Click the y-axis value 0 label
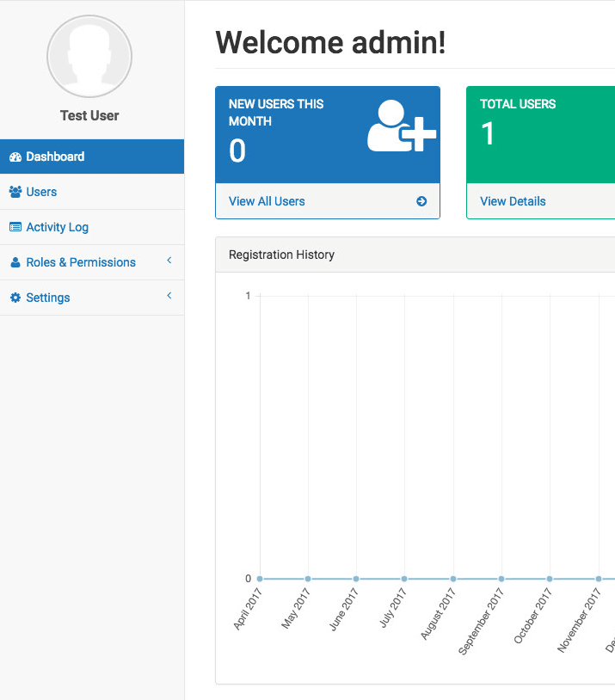The height and width of the screenshot is (700, 615). 248,579
